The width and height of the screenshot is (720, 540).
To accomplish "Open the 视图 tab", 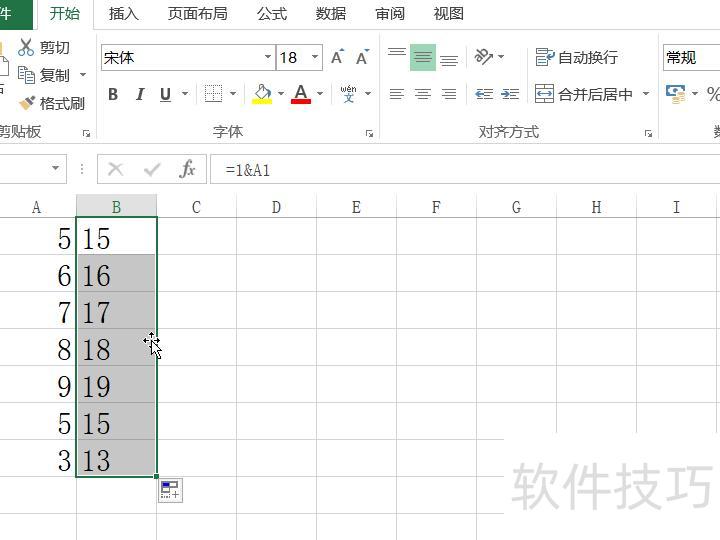I will (449, 14).
